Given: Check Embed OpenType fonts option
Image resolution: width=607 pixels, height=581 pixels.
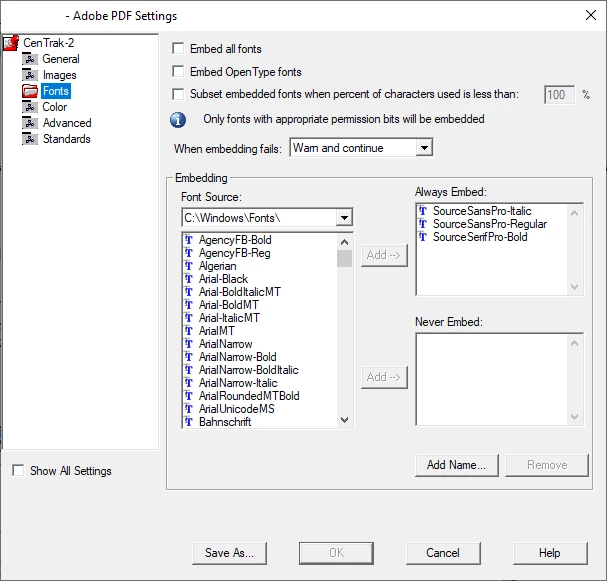Looking at the screenshot, I should pyautogui.click(x=178, y=72).
